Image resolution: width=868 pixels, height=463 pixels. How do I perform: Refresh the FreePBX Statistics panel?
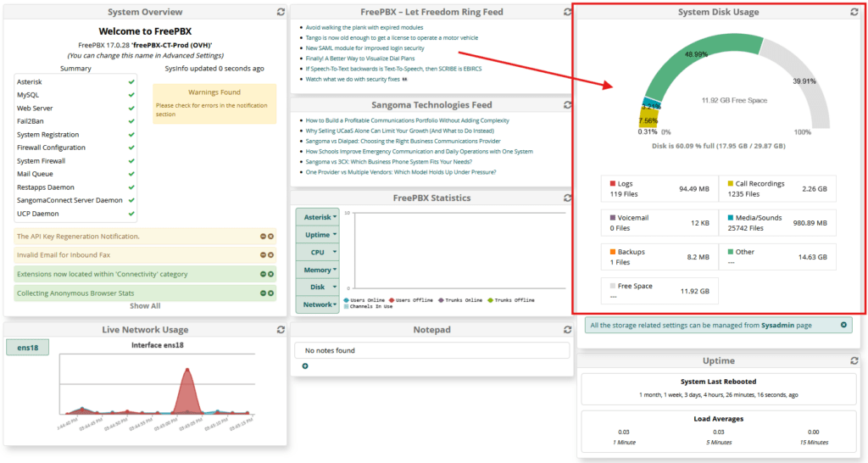(567, 198)
